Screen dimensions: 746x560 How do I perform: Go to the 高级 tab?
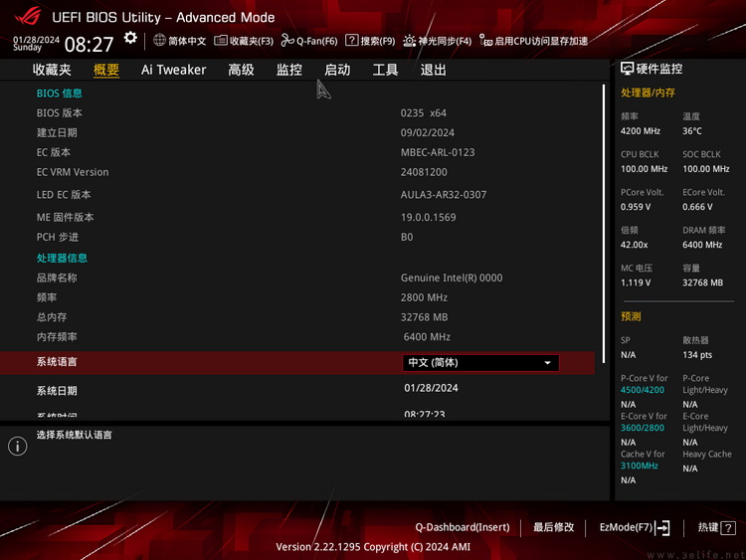pyautogui.click(x=242, y=70)
